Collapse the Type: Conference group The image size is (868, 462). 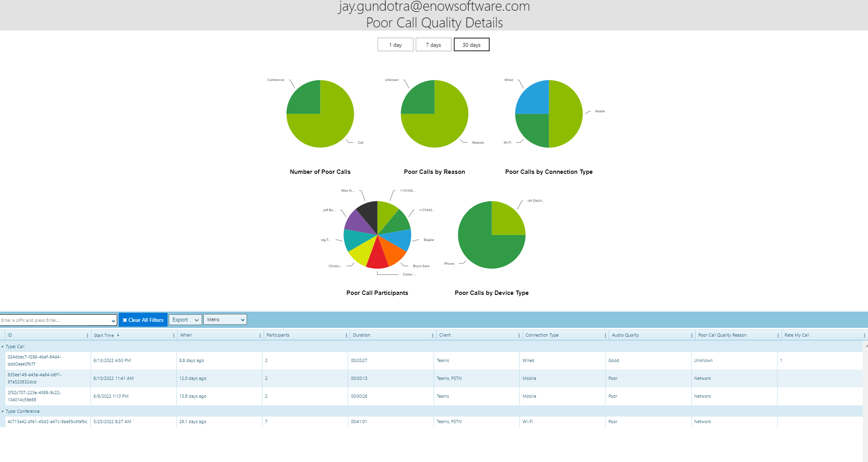pos(3,411)
